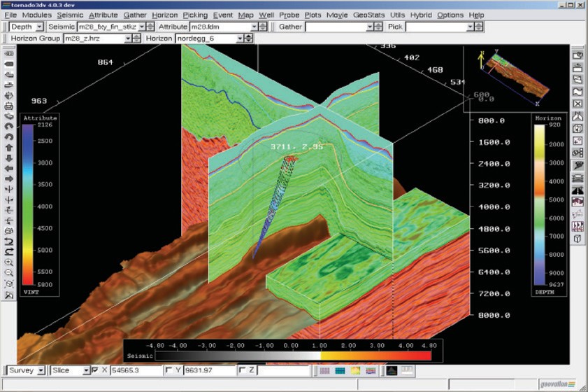The image size is (588, 392).
Task: Click the cube icon in right toolbar
Action: (x=578, y=239)
